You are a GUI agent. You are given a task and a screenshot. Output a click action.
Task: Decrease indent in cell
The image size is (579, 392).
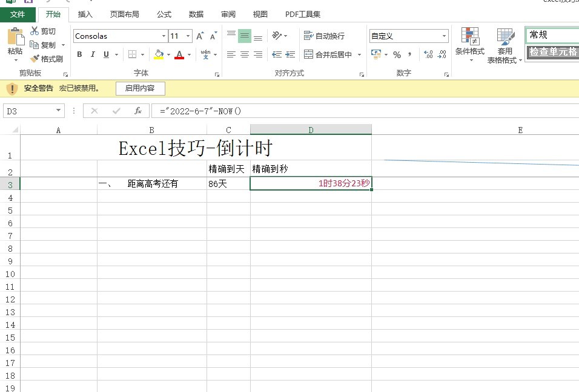coord(277,54)
